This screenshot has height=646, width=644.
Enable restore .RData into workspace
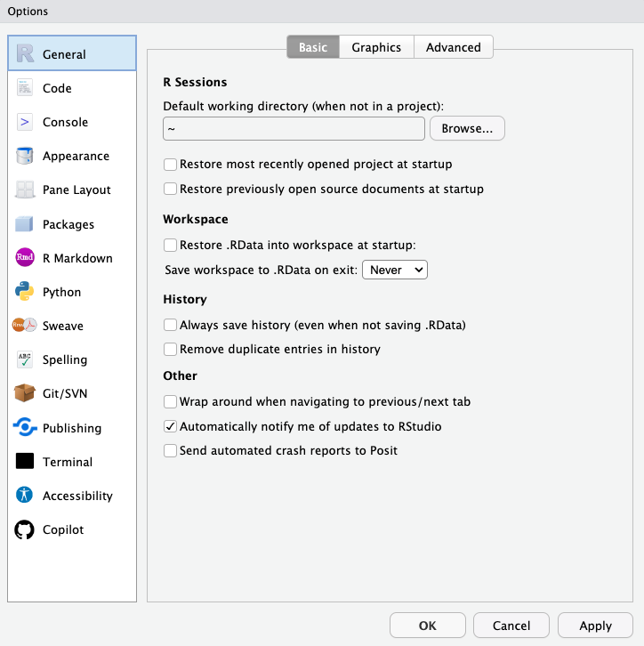tap(171, 245)
